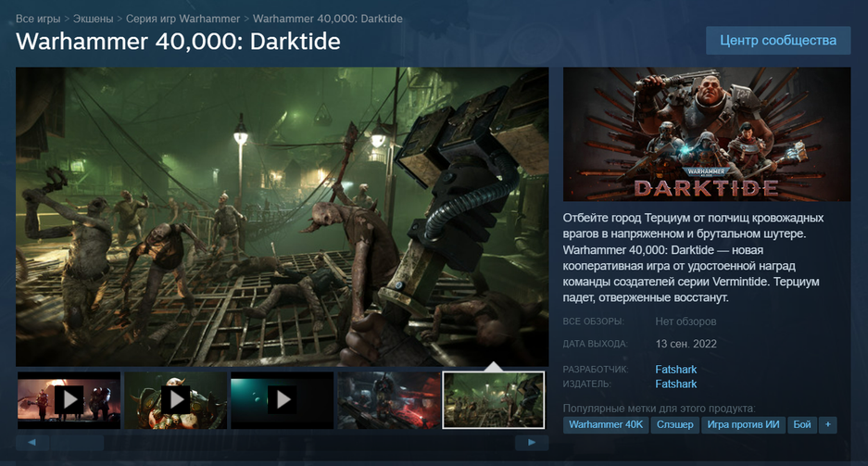868x466 pixels.
Task: Select the highlighted green hammer screenshot thumbnail
Action: [x=494, y=399]
